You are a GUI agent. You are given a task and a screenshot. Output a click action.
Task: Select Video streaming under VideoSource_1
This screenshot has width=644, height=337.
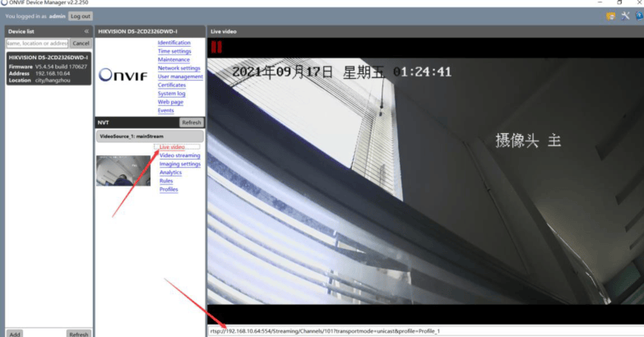(x=179, y=155)
